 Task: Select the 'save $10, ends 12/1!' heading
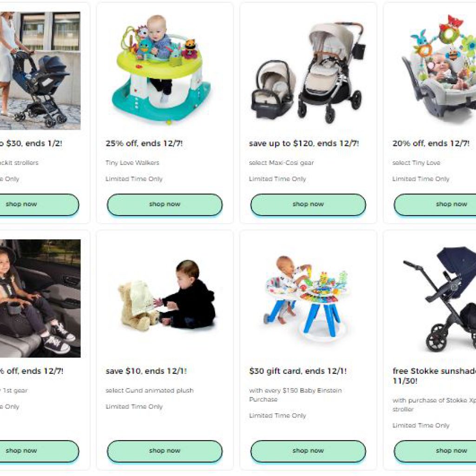point(146,371)
